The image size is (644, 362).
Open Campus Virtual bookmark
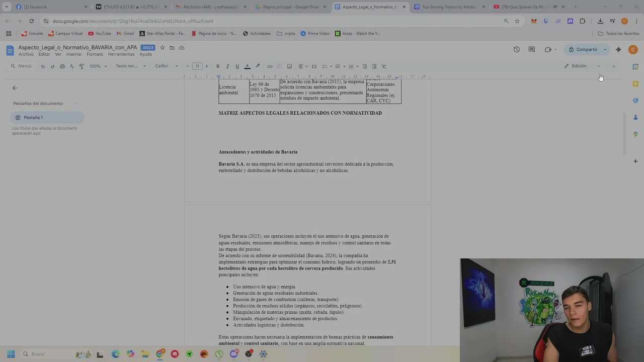(65, 34)
